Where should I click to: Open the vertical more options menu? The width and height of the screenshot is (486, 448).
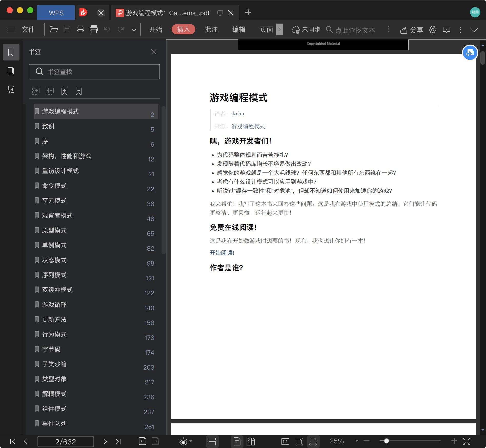pos(460,30)
